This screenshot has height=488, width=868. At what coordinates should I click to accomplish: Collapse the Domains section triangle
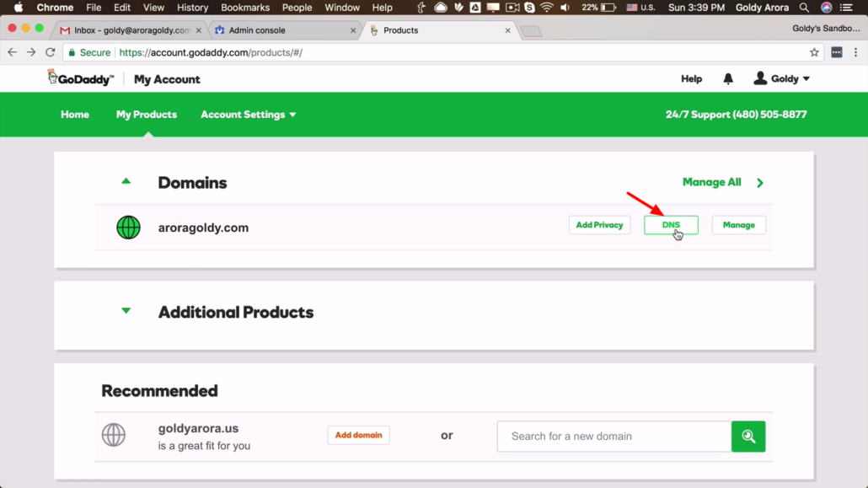point(126,181)
